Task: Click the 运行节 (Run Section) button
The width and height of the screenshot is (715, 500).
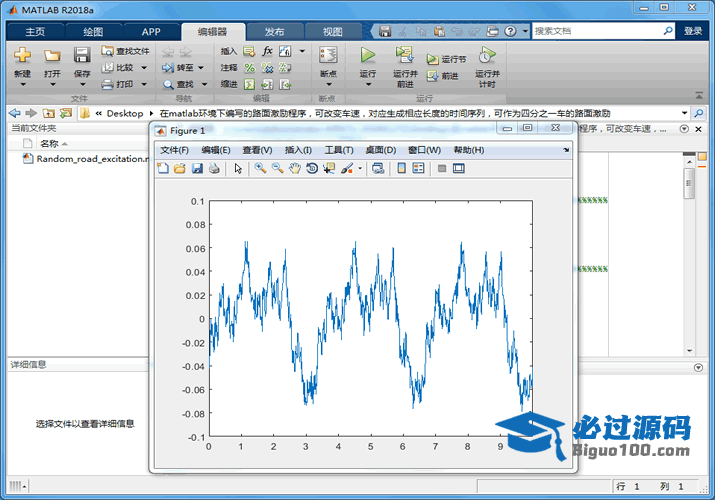Action: click(x=446, y=59)
